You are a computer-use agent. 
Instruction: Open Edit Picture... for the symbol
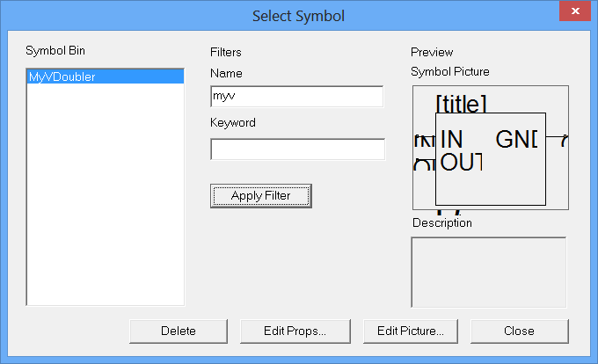pyautogui.click(x=411, y=331)
